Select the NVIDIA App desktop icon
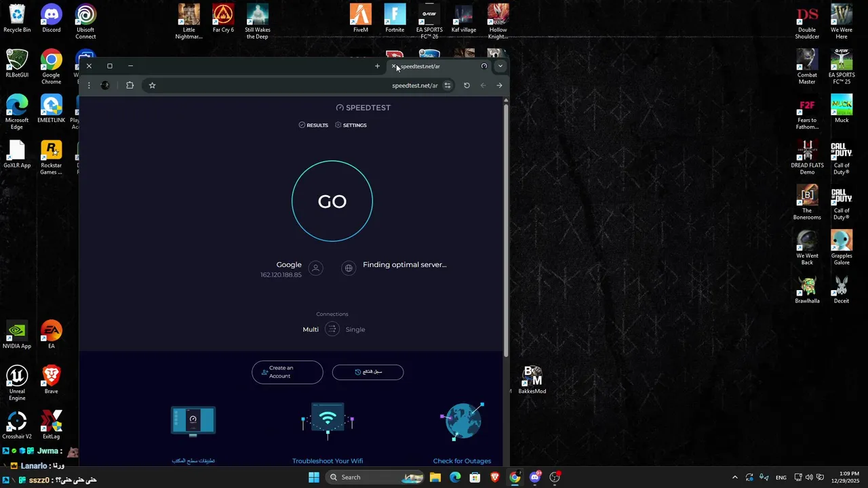Image resolution: width=868 pixels, height=488 pixels. (x=17, y=335)
